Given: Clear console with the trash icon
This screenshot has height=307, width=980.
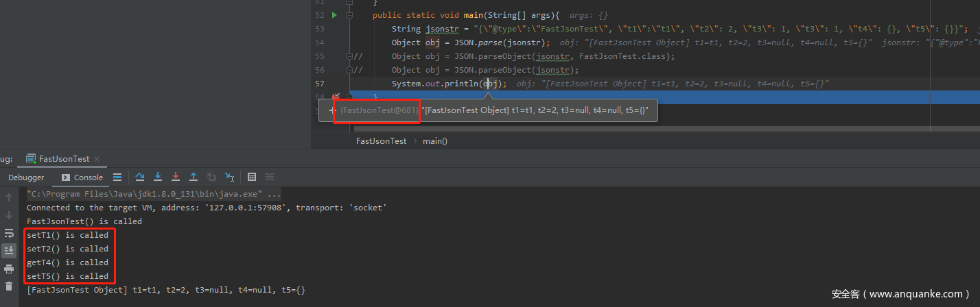Looking at the screenshot, I should coord(9,286).
